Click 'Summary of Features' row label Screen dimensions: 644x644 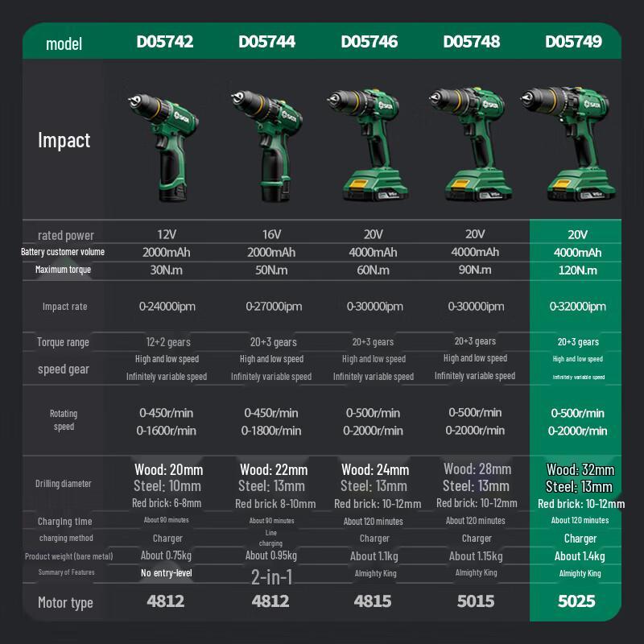click(x=67, y=572)
